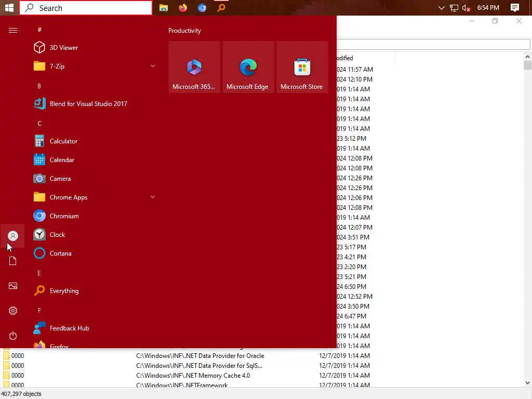Launch the Clock app

click(x=95, y=235)
